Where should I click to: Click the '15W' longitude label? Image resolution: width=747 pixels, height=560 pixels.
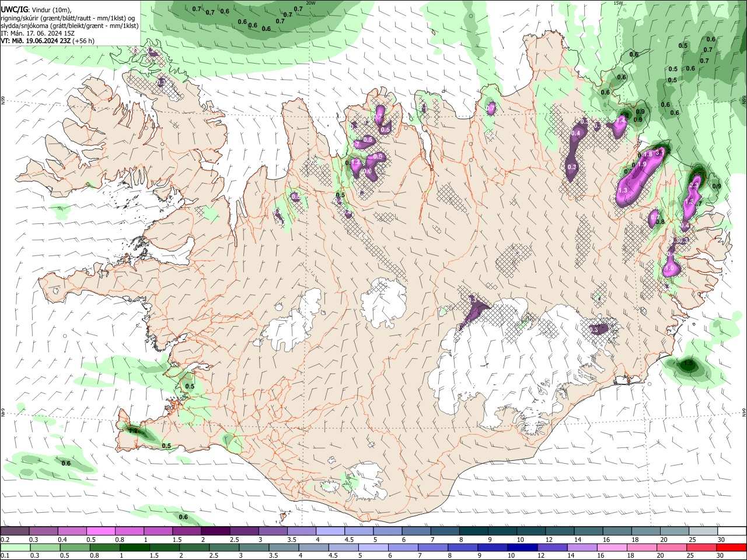[x=619, y=3]
